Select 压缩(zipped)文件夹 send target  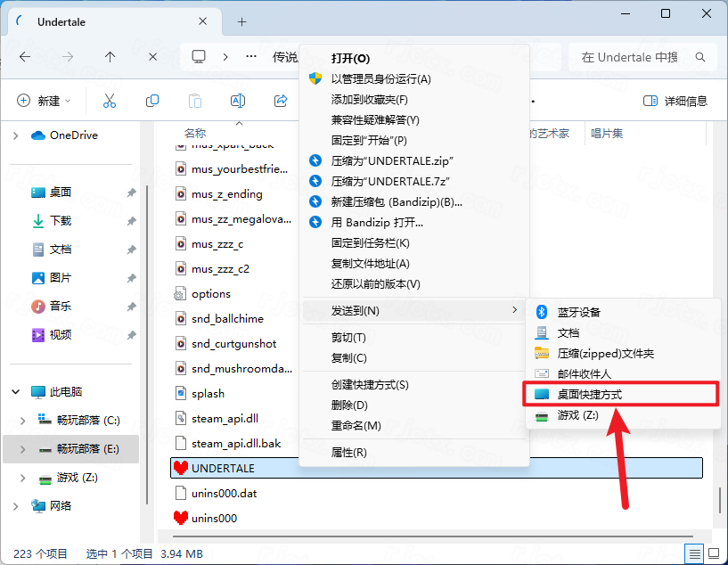pos(623,353)
